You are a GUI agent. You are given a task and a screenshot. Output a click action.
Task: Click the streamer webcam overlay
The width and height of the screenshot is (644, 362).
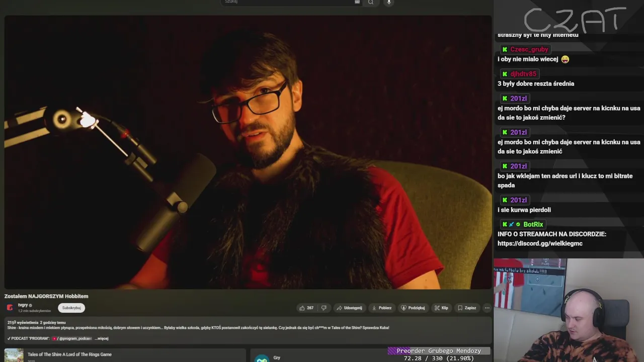point(569,310)
